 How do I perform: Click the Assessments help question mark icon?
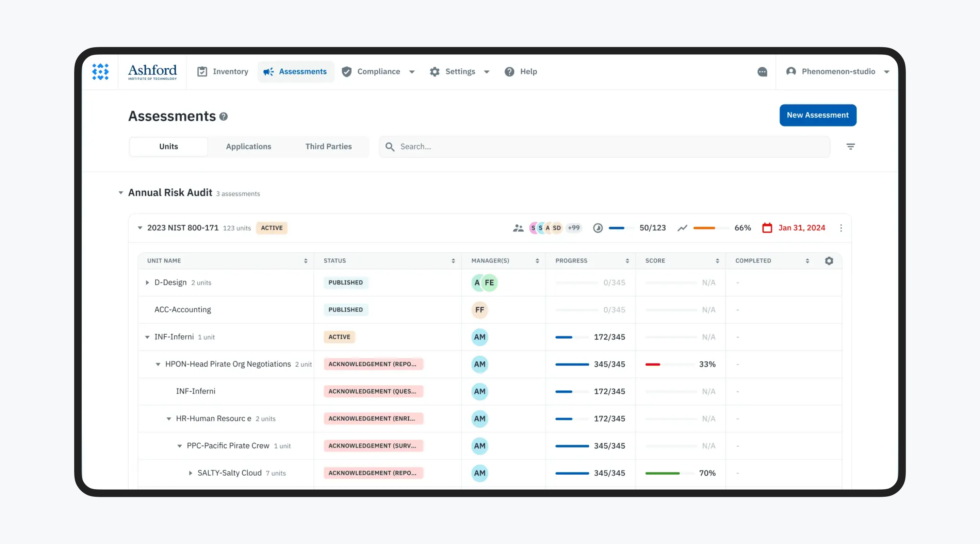(224, 117)
